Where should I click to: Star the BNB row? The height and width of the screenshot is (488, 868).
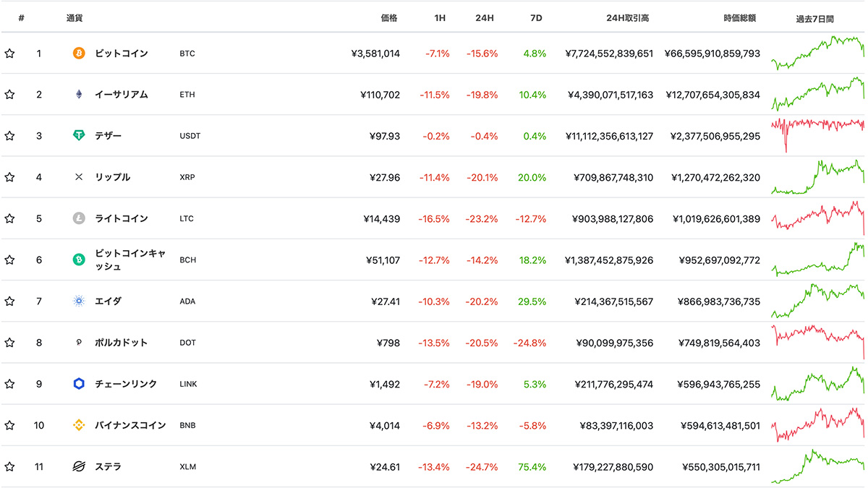coord(9,425)
